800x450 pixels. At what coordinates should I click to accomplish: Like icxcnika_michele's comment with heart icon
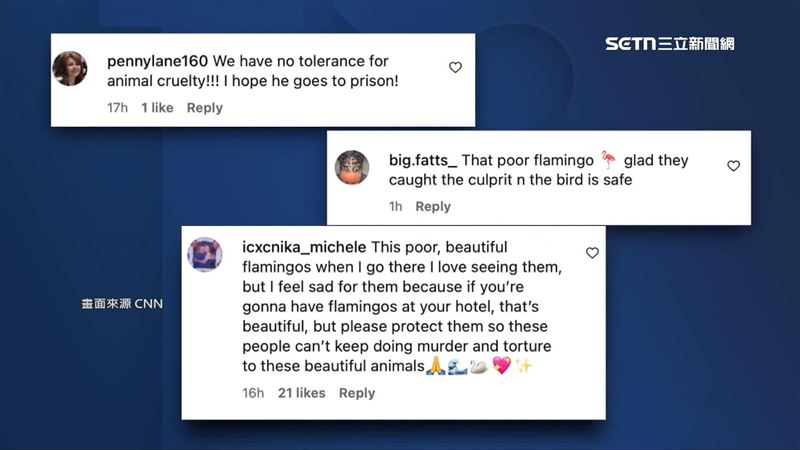tap(592, 253)
